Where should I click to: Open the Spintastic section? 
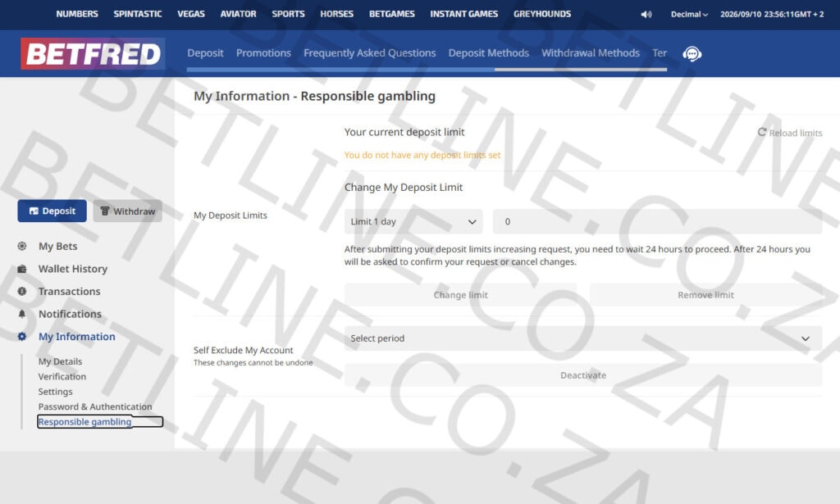pyautogui.click(x=138, y=14)
